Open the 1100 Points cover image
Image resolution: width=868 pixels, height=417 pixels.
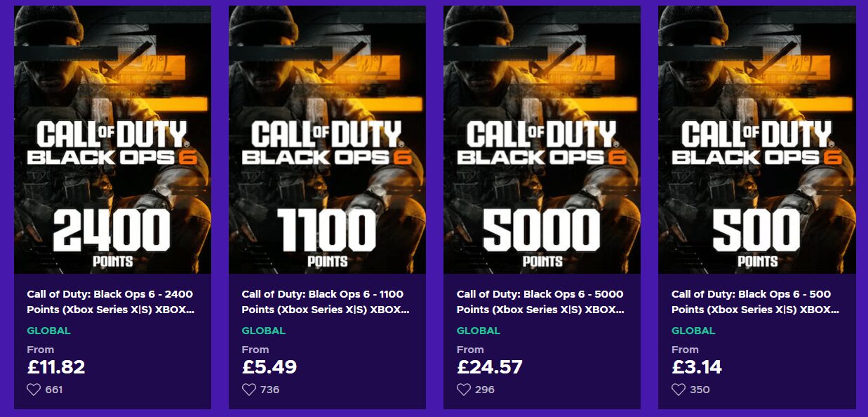(x=327, y=140)
